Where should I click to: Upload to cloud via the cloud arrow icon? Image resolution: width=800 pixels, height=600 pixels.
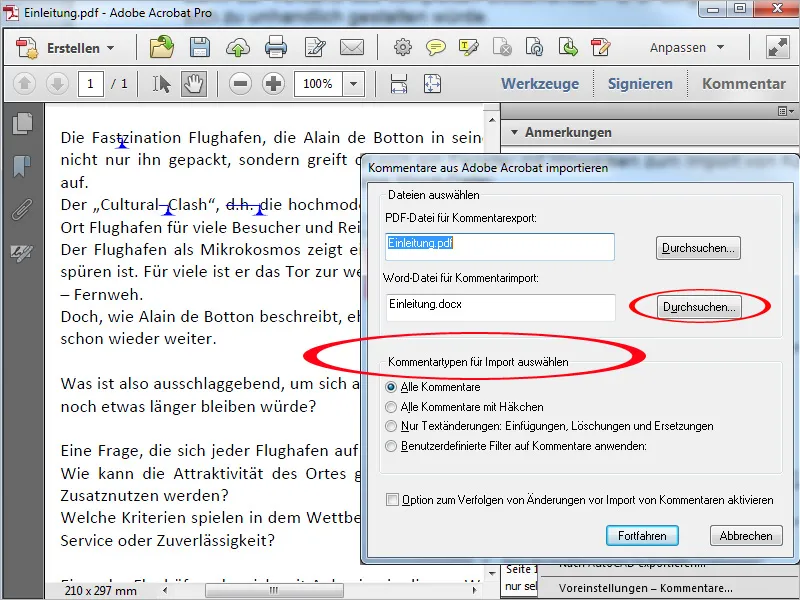(x=238, y=47)
